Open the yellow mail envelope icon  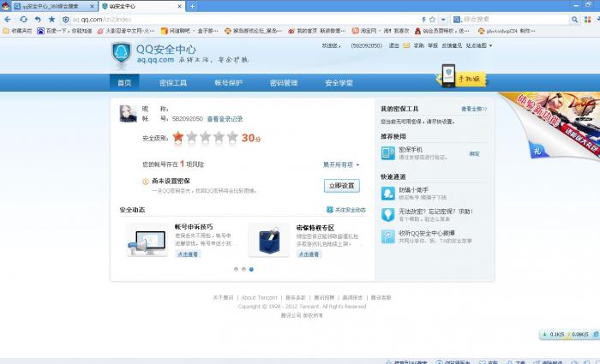coord(406,45)
